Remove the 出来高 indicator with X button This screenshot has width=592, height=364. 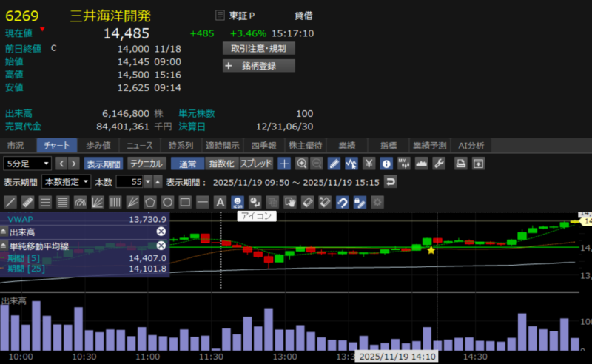click(x=161, y=232)
